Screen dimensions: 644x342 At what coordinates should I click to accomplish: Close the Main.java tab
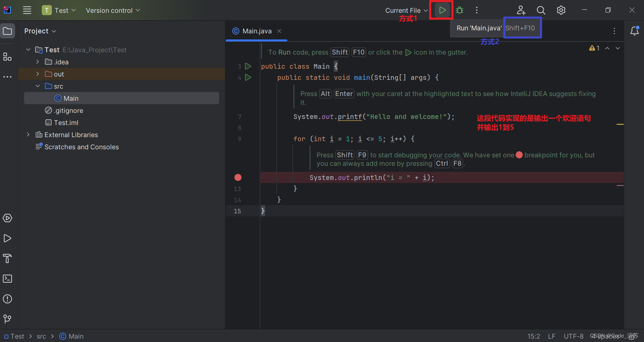click(x=279, y=31)
